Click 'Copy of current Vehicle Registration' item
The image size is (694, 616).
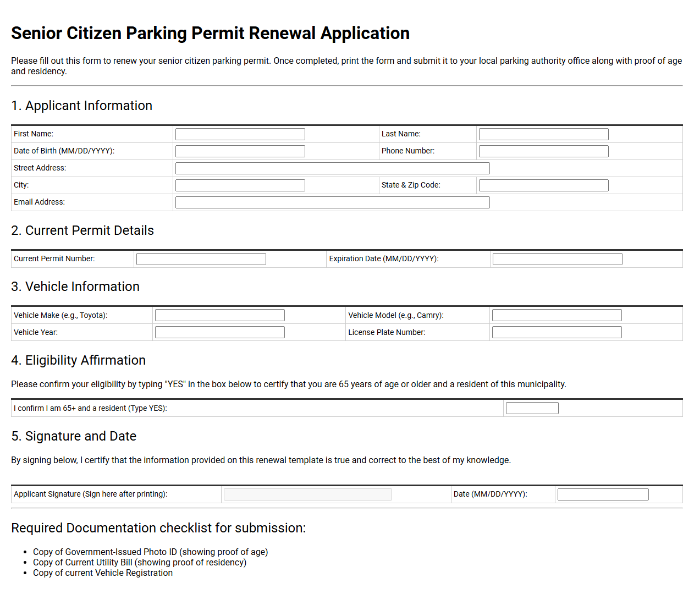point(103,573)
